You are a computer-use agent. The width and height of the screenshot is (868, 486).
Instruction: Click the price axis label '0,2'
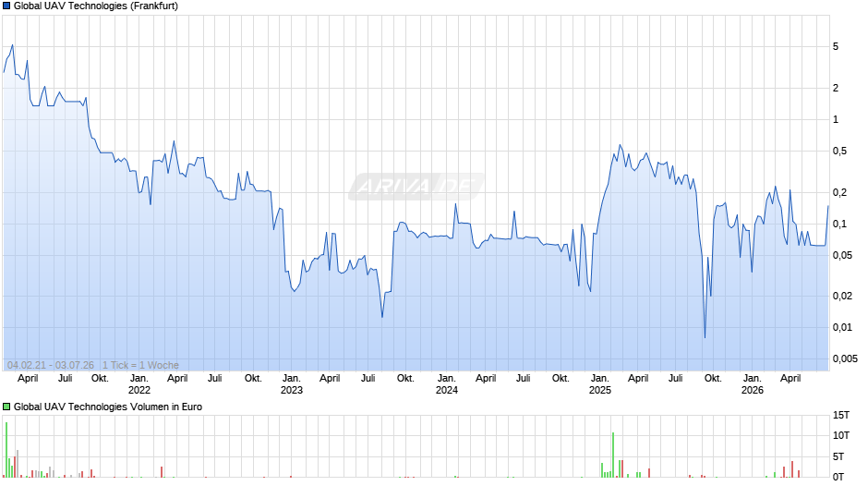[x=839, y=193]
